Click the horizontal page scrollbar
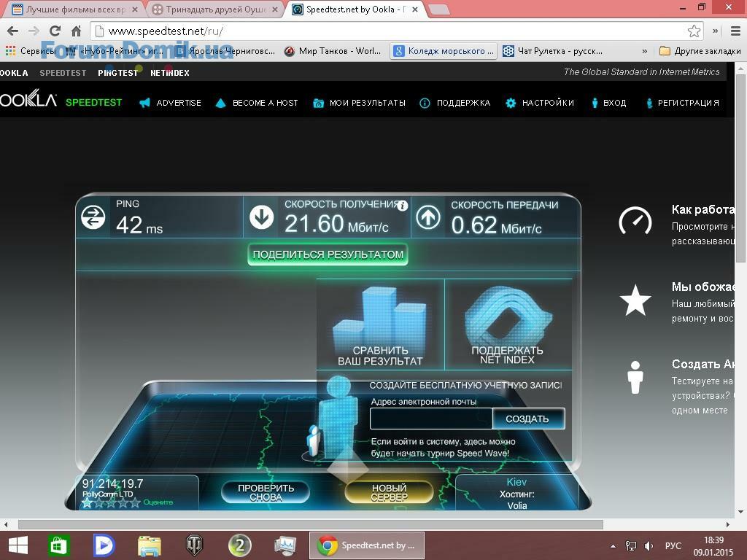Image resolution: width=747 pixels, height=560 pixels. point(311,524)
